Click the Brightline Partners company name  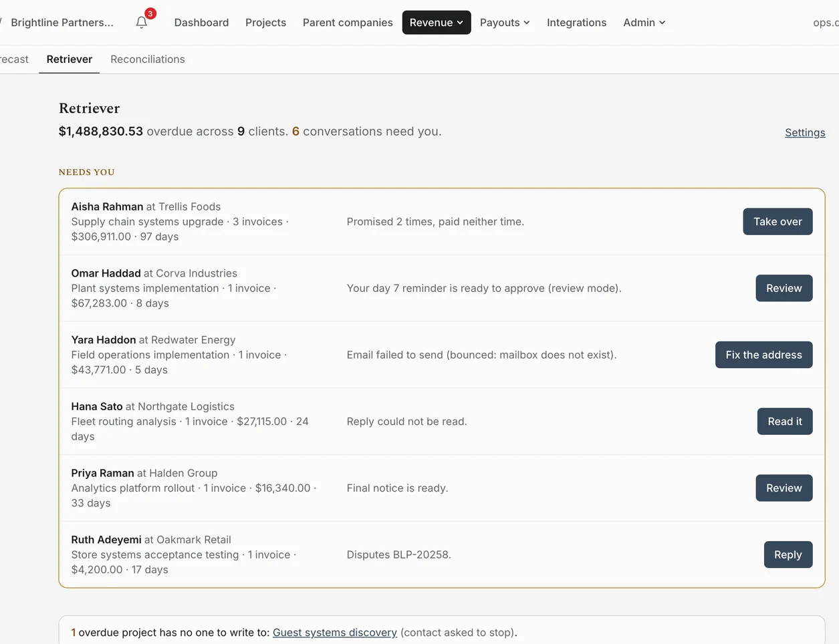coord(62,22)
